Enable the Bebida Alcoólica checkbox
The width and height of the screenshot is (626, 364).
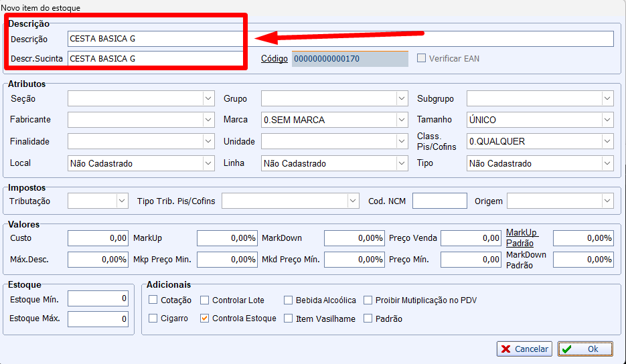pyautogui.click(x=289, y=300)
